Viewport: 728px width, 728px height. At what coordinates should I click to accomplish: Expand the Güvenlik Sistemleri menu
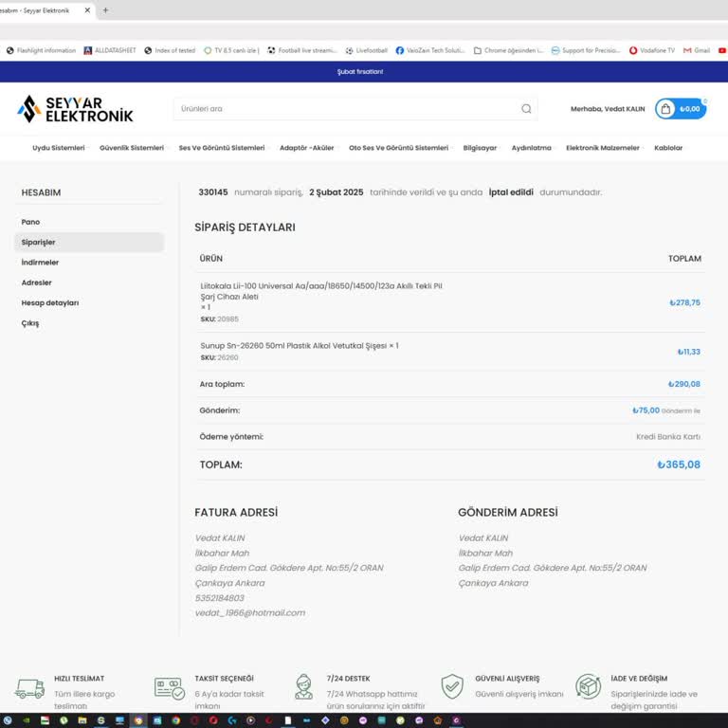pyautogui.click(x=132, y=148)
